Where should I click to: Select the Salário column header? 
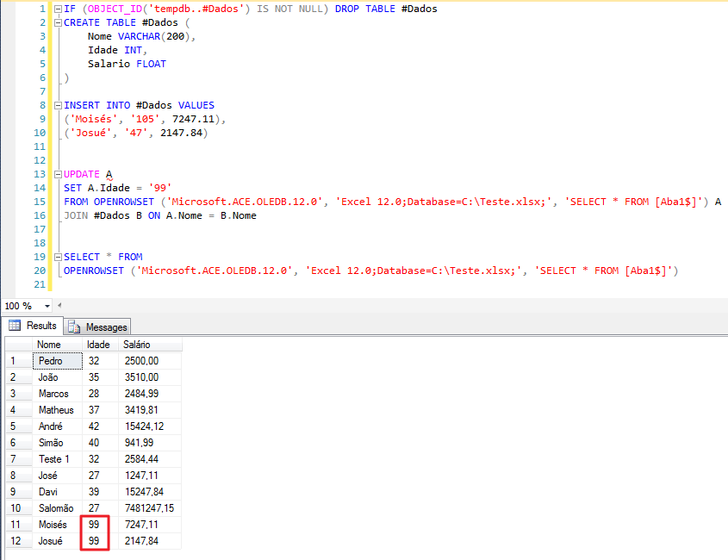click(150, 345)
